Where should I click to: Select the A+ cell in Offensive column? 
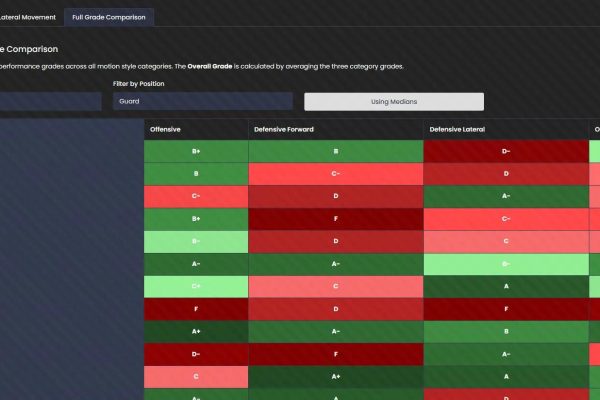(x=196, y=331)
